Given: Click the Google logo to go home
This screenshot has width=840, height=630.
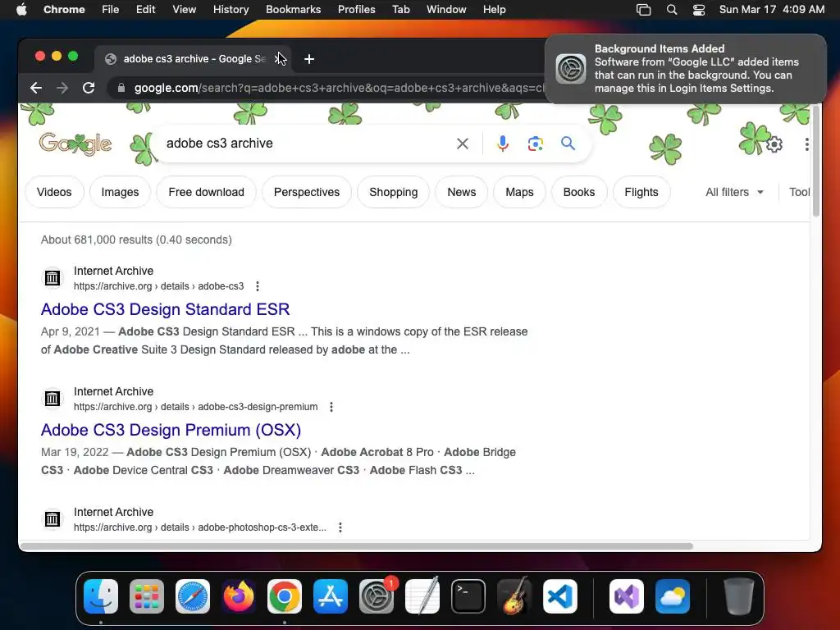Looking at the screenshot, I should point(75,144).
